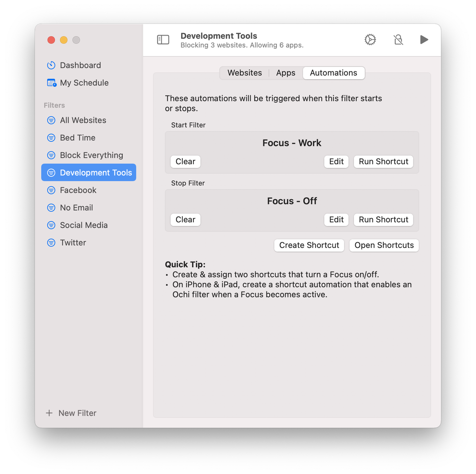The width and height of the screenshot is (476, 474).
Task: Click the crossed-out lock icon
Action: (x=398, y=40)
